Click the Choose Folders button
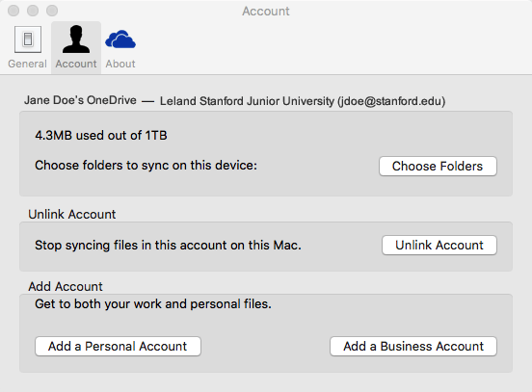Screen dimensions: 532x392 (x=438, y=167)
